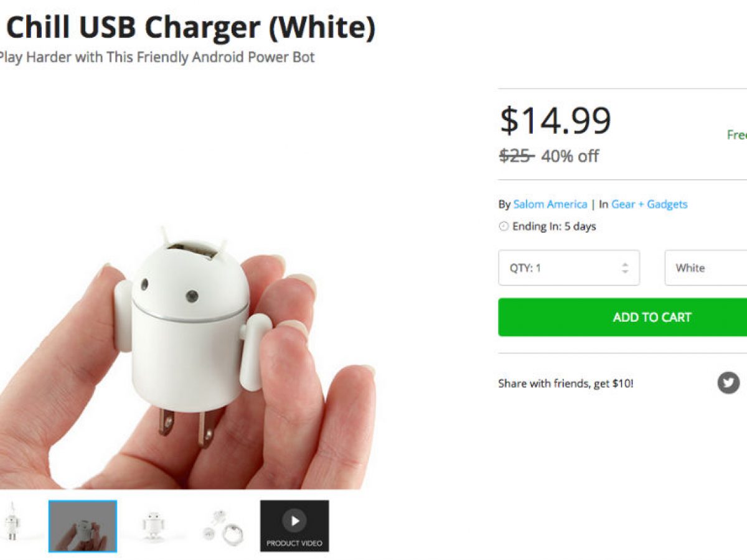Image resolution: width=747 pixels, height=560 pixels.
Task: Click the green Free shipping text
Action: point(737,134)
